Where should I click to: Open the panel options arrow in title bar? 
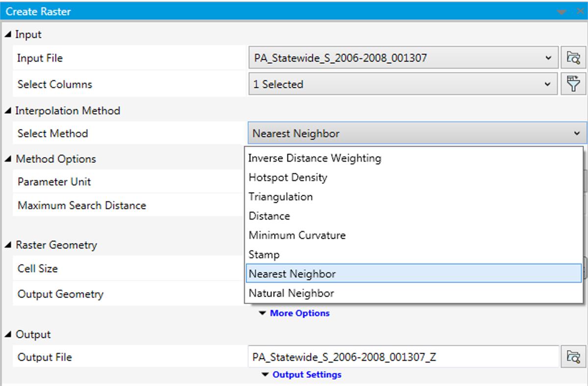tap(562, 12)
